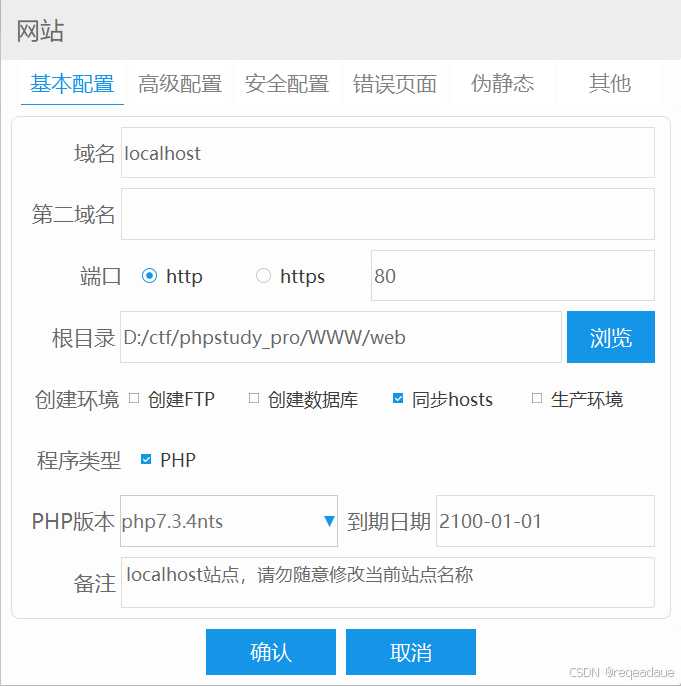The image size is (681, 686).
Task: Click the 浏览 browse button
Action: (611, 337)
